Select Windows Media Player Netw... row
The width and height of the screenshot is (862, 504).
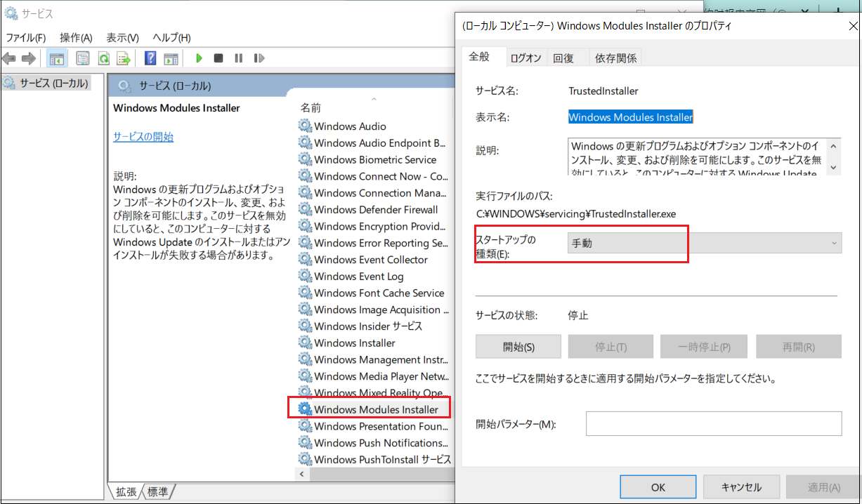[x=374, y=376]
